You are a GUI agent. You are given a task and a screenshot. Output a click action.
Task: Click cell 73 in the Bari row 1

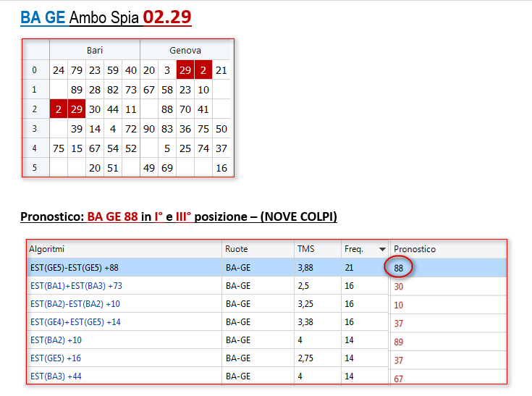pyautogui.click(x=131, y=90)
